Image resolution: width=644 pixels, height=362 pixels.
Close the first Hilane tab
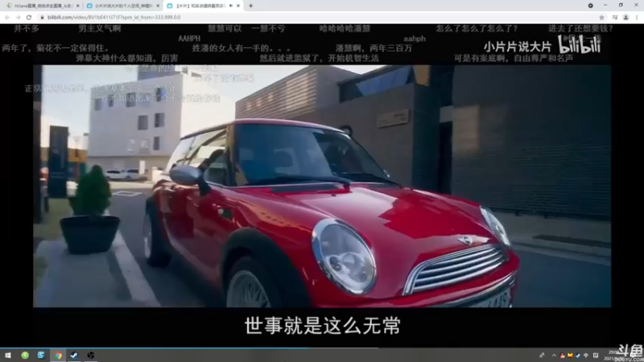click(x=77, y=6)
